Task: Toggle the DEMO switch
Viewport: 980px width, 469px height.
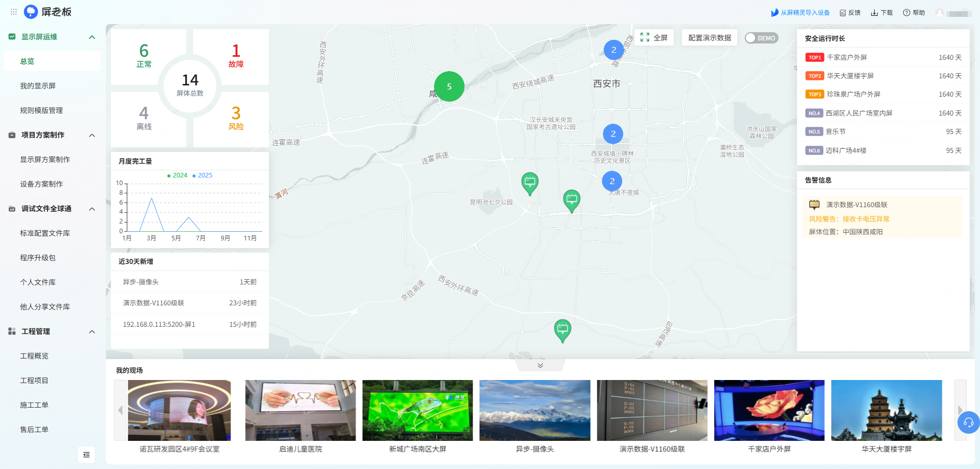Action: click(x=761, y=38)
